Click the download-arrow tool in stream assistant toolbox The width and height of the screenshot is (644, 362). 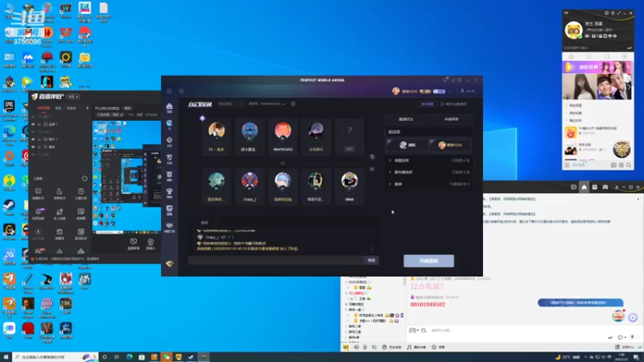click(38, 232)
